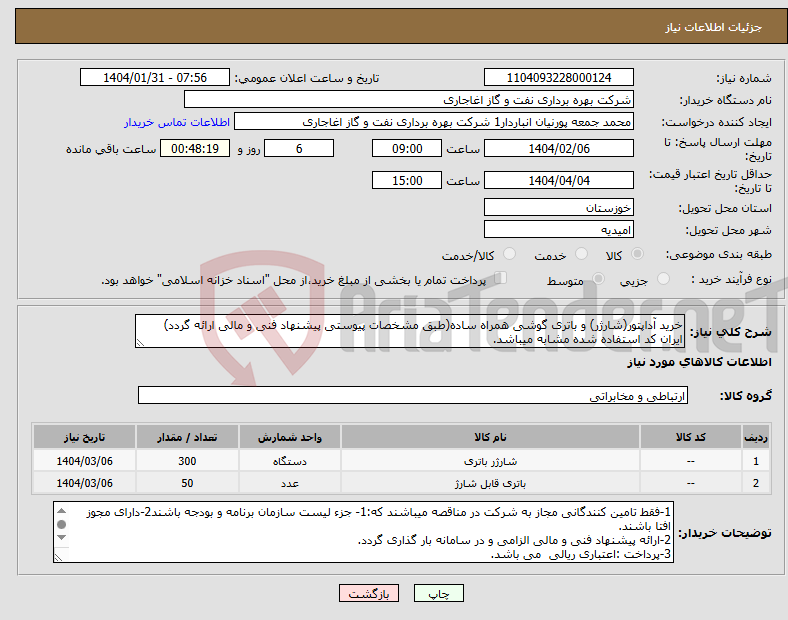
Task: Click the باتری قابل شارژ item name cell
Action: [x=490, y=483]
